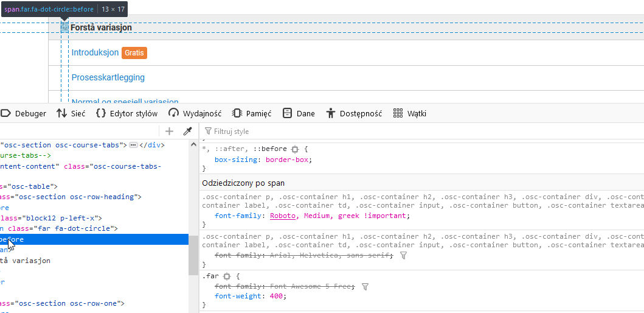This screenshot has width=644, height=313.
Task: Open the Prosesskartlegging lesson link
Action: point(108,77)
